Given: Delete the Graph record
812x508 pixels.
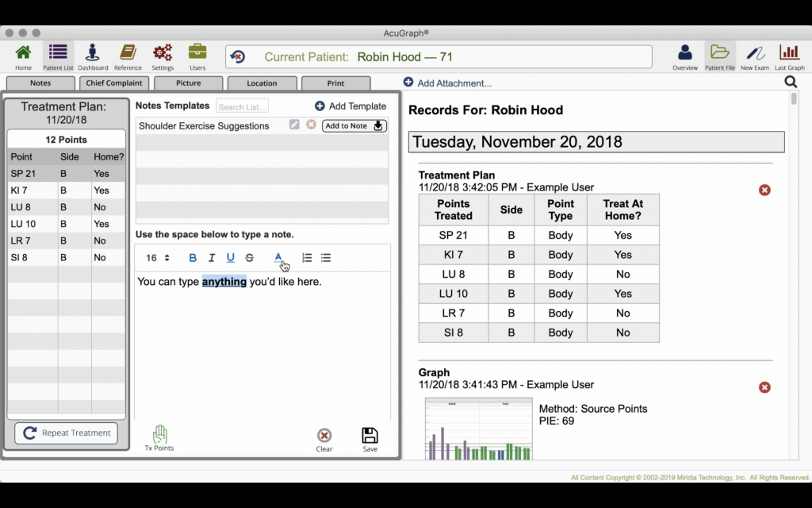Looking at the screenshot, I should coord(764,387).
